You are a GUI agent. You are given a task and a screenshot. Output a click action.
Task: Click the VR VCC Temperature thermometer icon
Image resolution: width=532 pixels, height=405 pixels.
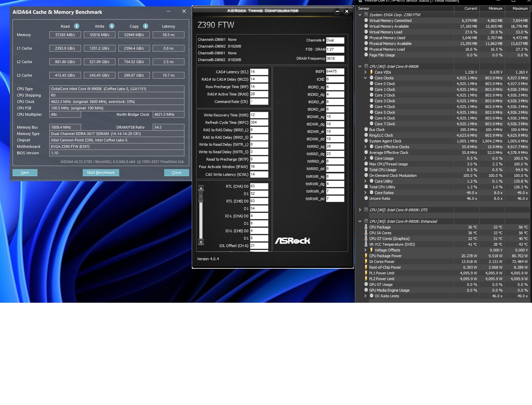pos(366,244)
